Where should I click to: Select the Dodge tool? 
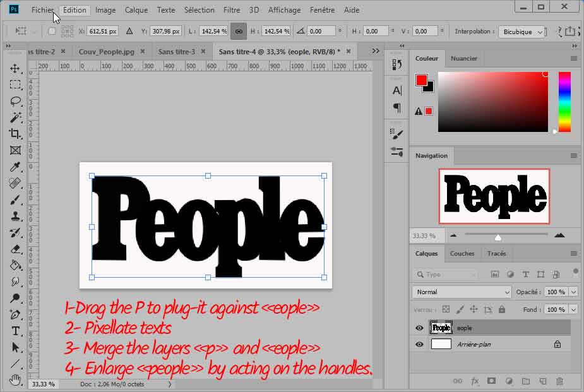(15, 298)
